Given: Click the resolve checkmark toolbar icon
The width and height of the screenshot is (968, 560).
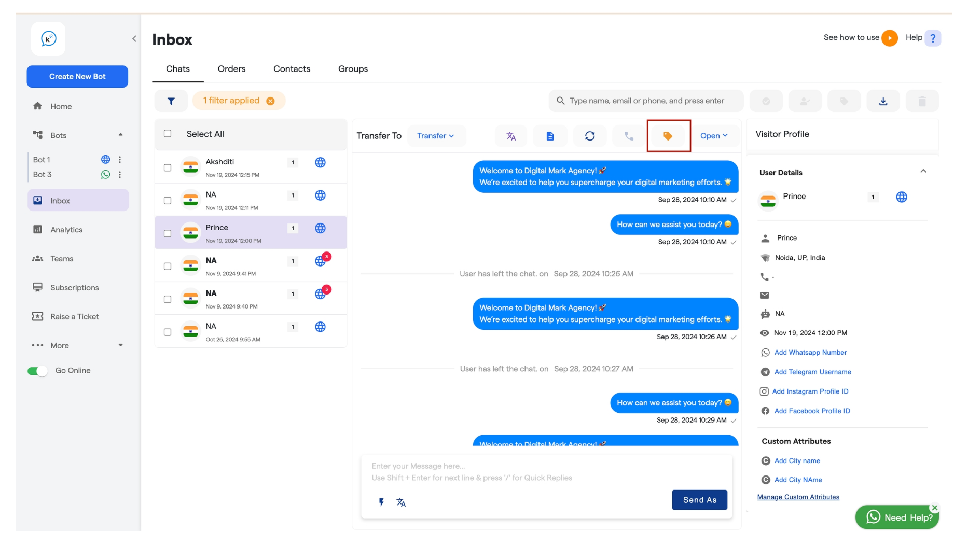Looking at the screenshot, I should coord(766,101).
